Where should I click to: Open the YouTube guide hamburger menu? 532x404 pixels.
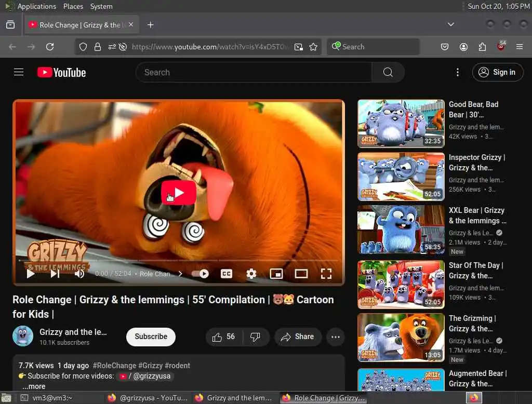point(19,72)
